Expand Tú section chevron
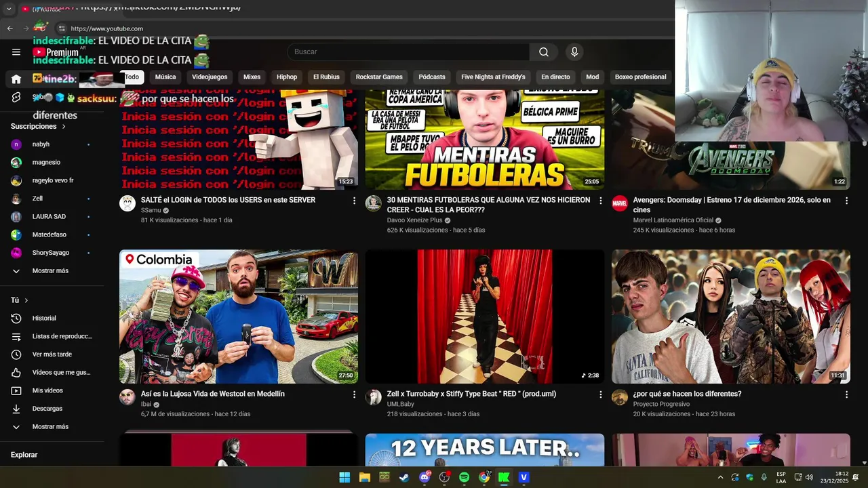Image resolution: width=868 pixels, height=488 pixels. click(26, 300)
